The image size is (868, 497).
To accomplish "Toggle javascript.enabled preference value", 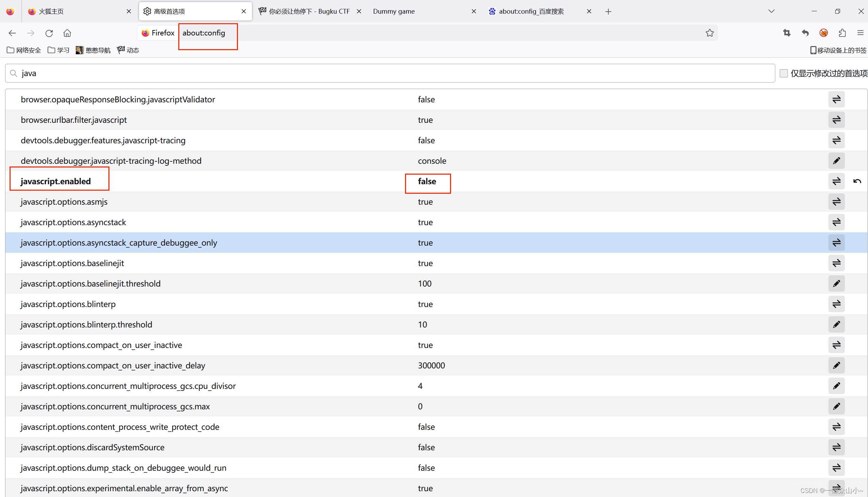I will tap(836, 181).
